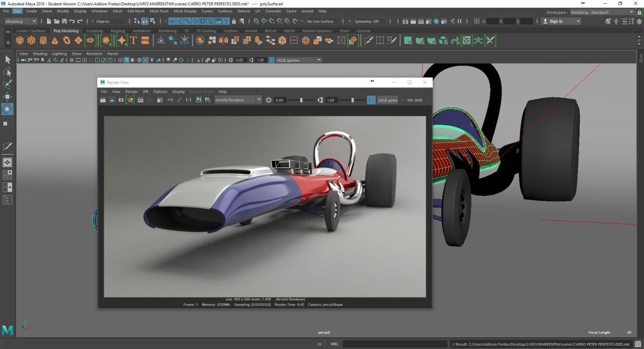Image resolution: width=644 pixels, height=349 pixels.
Task: Toggle the sRGB gamma button in Render View
Action: tap(371, 100)
